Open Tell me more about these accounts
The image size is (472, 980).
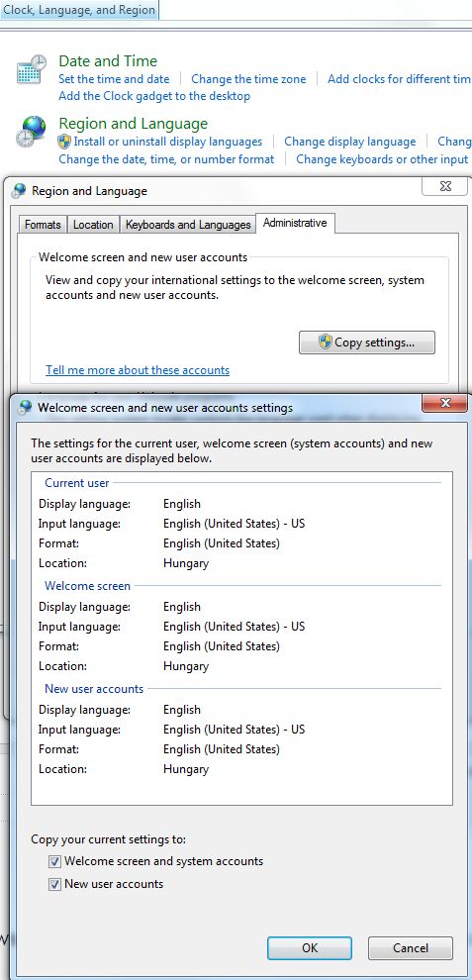click(x=138, y=370)
